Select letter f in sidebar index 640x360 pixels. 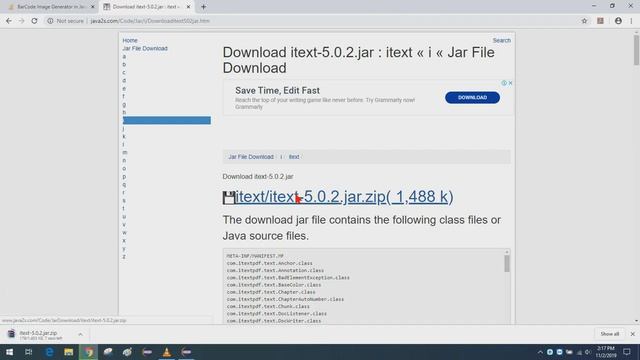(124, 96)
